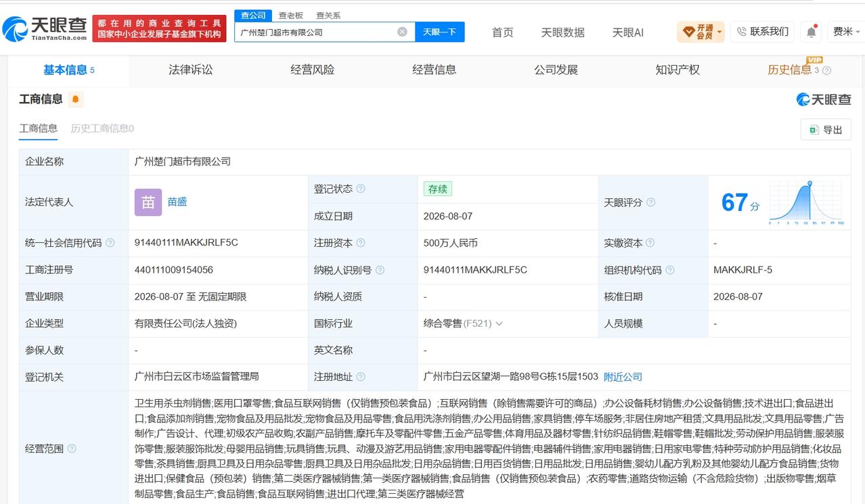Open the 经营信息 tab
This screenshot has width=865, height=504.
(x=434, y=70)
